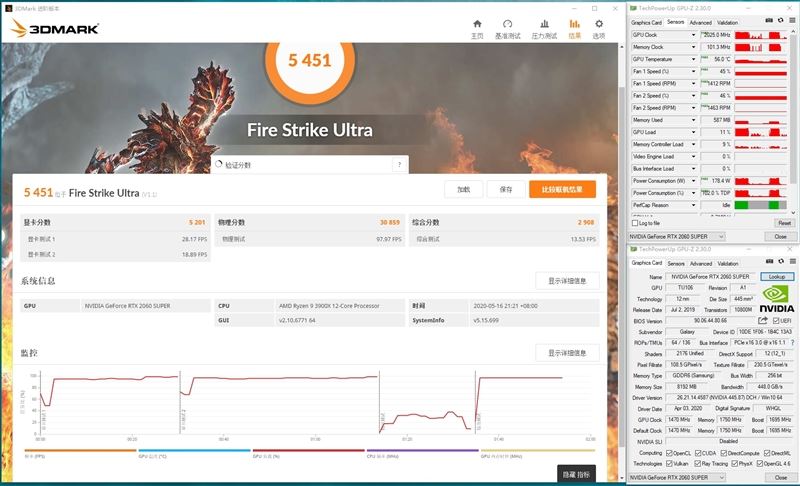Open the GPU Temperature sensor dropdown arrow
The height and width of the screenshot is (486, 800).
(x=693, y=59)
